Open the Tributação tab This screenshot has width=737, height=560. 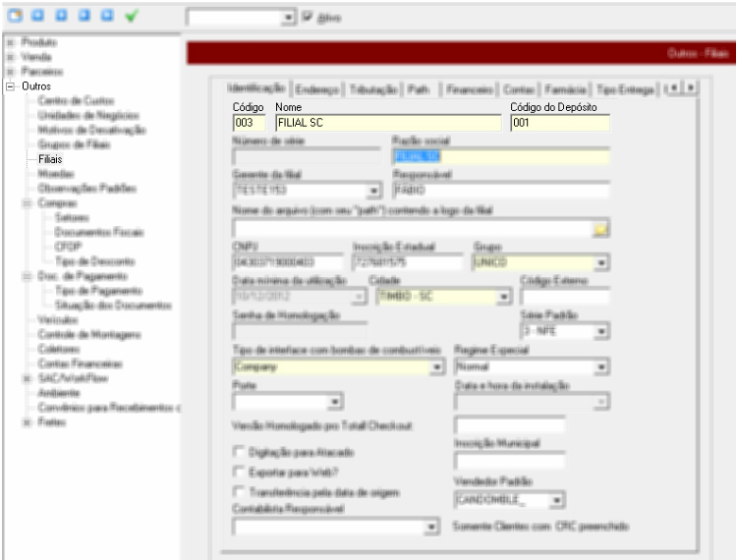(374, 89)
